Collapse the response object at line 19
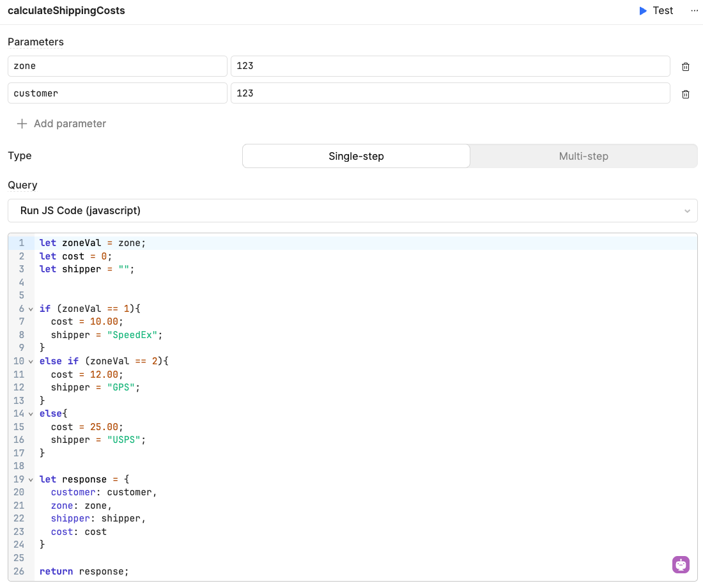The width and height of the screenshot is (703, 588). coord(31,480)
